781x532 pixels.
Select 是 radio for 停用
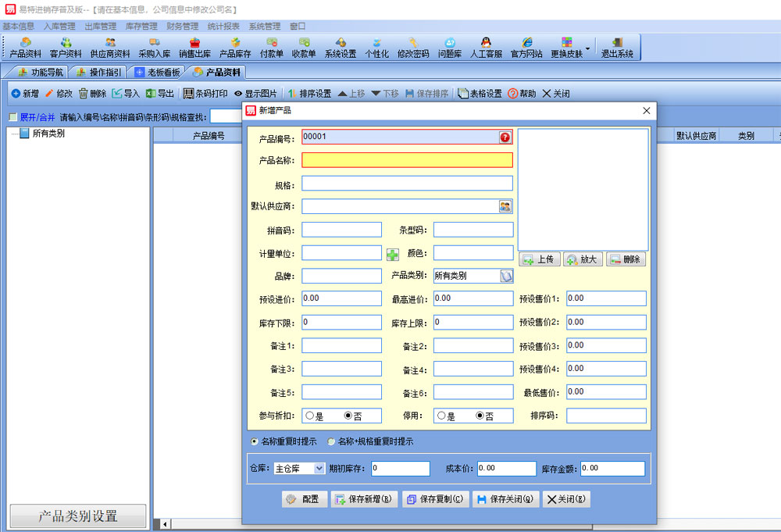point(442,416)
